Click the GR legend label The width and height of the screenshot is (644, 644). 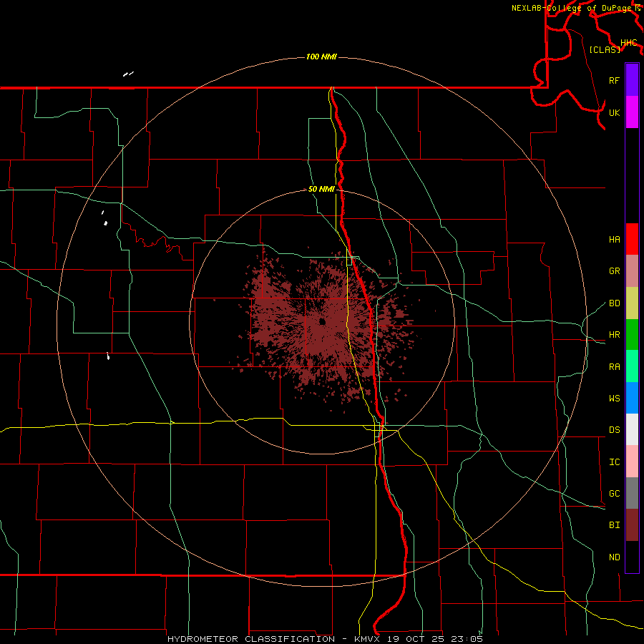(x=614, y=270)
